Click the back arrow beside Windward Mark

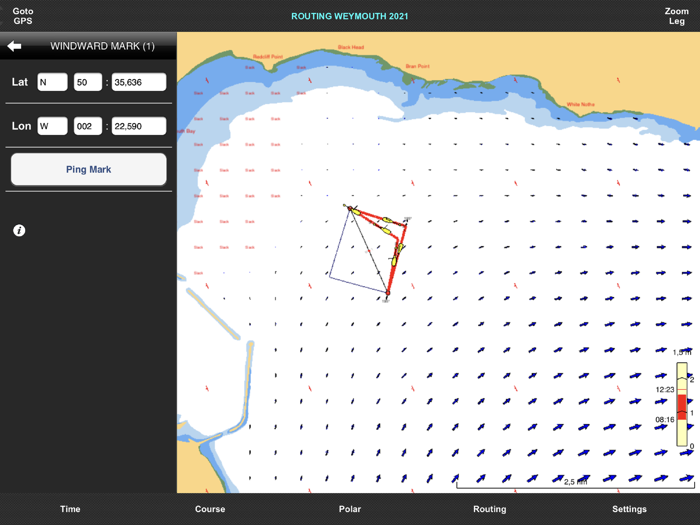coord(14,46)
